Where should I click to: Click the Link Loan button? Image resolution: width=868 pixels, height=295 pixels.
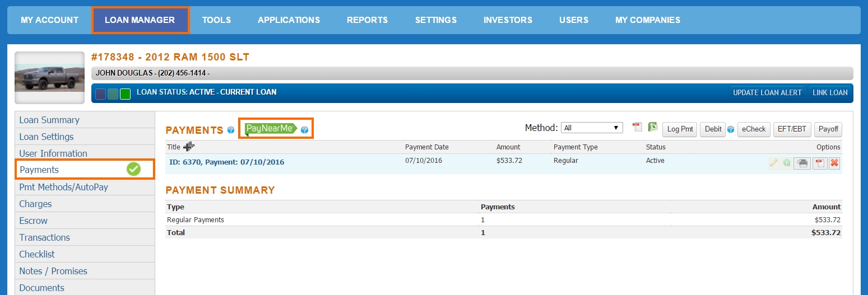coord(830,92)
